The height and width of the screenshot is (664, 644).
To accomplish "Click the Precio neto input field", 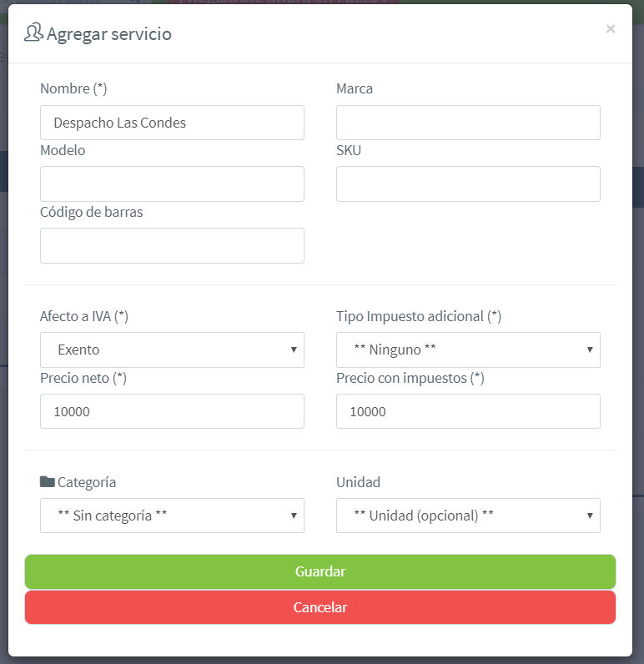I will [172, 411].
